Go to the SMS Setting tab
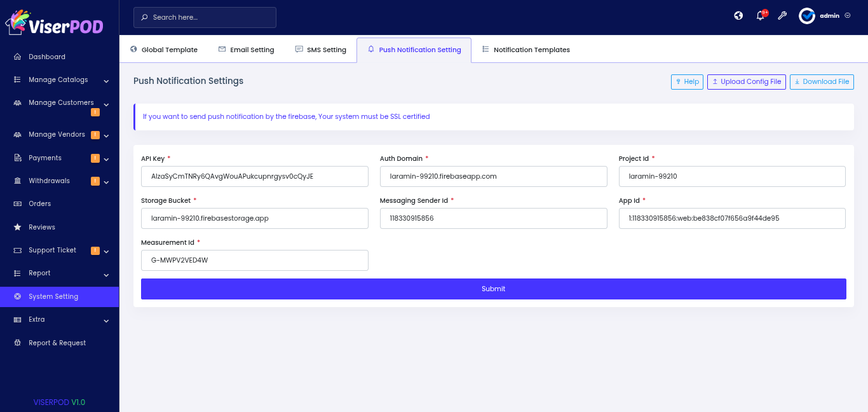The image size is (868, 412). click(x=320, y=50)
